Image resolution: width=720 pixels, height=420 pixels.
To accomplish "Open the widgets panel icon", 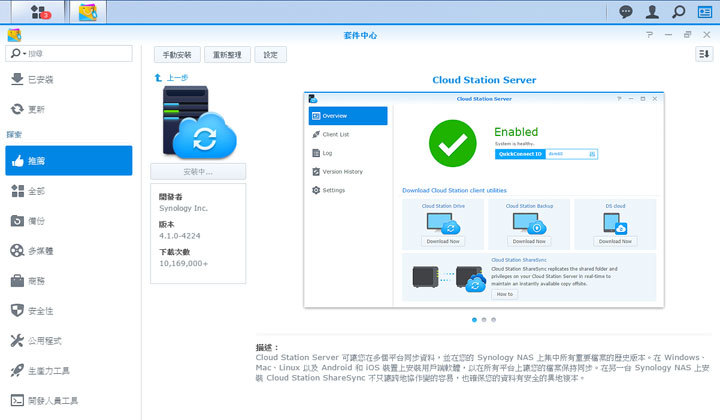I will (x=704, y=12).
